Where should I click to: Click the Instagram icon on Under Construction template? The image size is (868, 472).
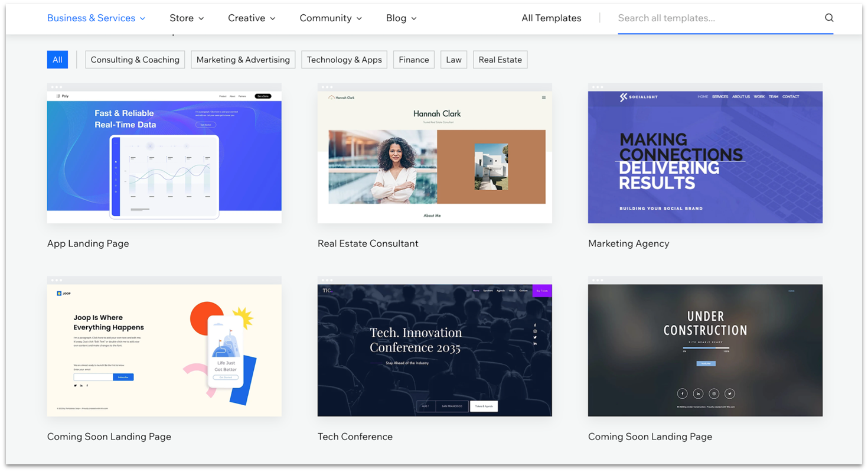click(x=714, y=393)
